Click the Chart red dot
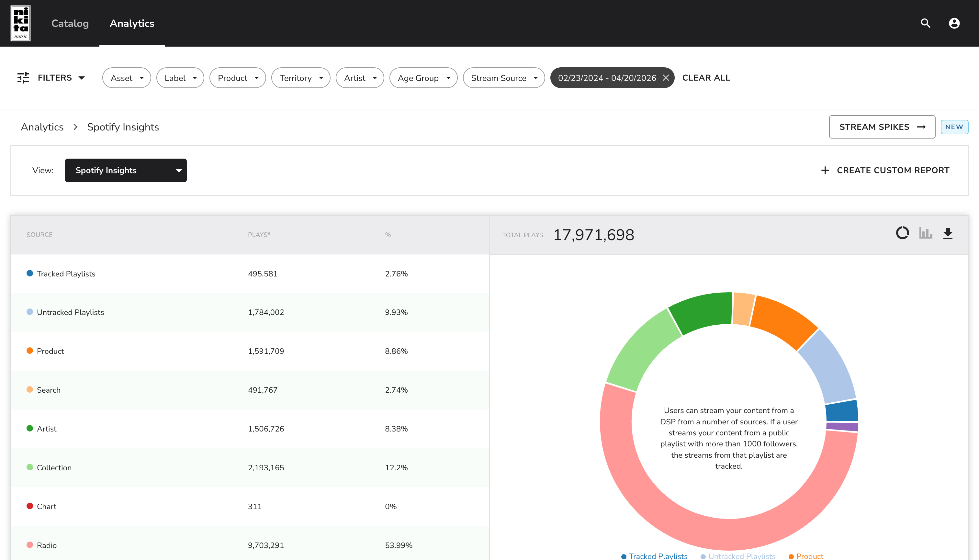The image size is (979, 560). 29,506
